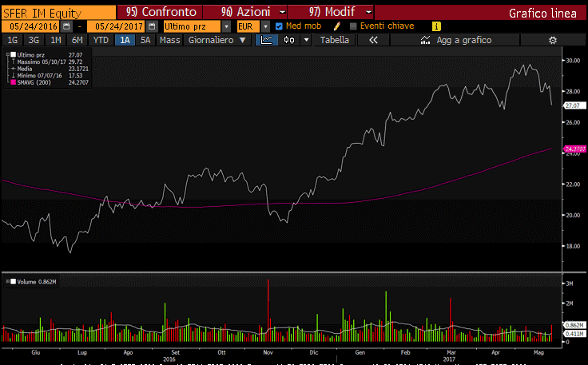Viewport: 588px width, 365px height.
Task: Select the YTD time range tab
Action: point(101,40)
